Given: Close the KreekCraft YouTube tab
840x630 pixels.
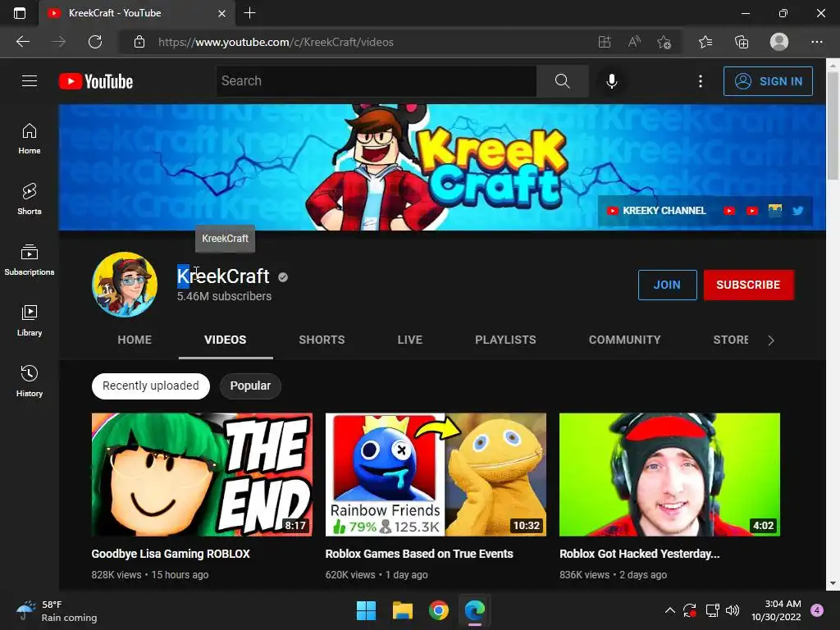Looking at the screenshot, I should (221, 13).
